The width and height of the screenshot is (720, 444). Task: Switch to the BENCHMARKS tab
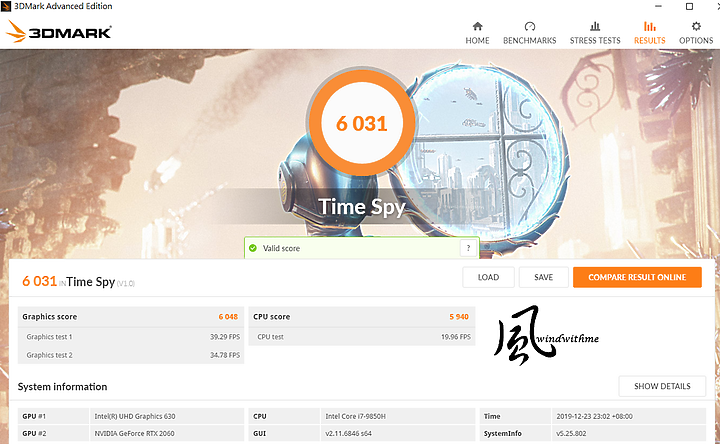click(x=529, y=33)
